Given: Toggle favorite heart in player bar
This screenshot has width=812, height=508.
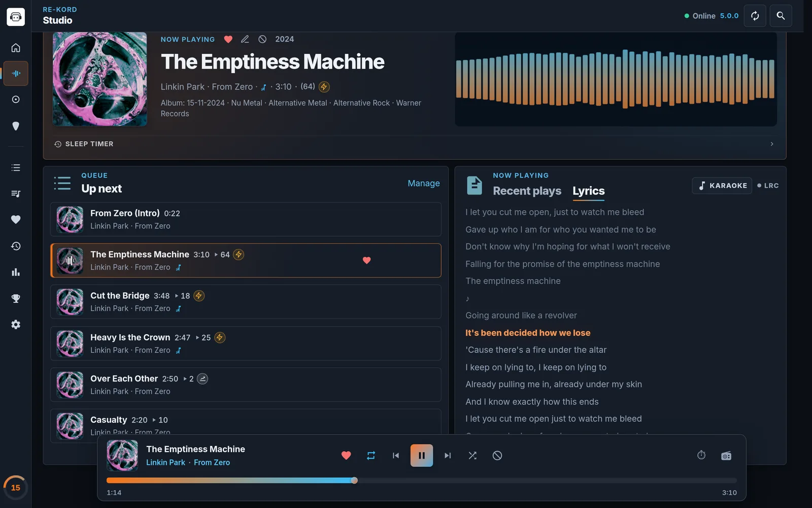Looking at the screenshot, I should pos(346,456).
